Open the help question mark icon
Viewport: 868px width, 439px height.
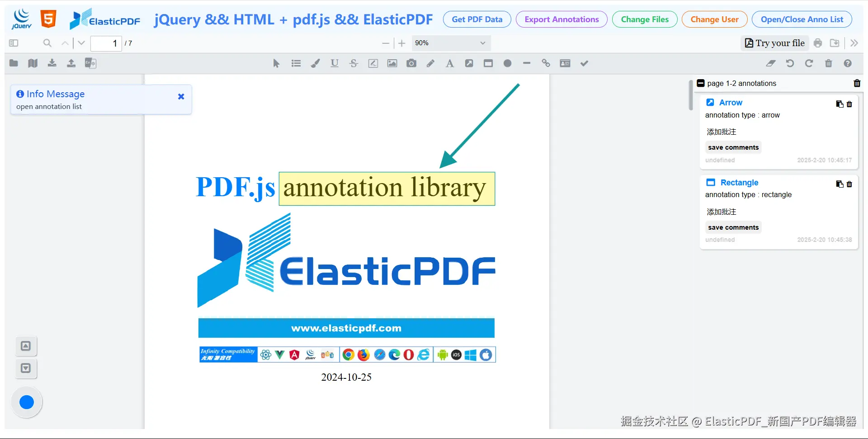click(x=848, y=63)
